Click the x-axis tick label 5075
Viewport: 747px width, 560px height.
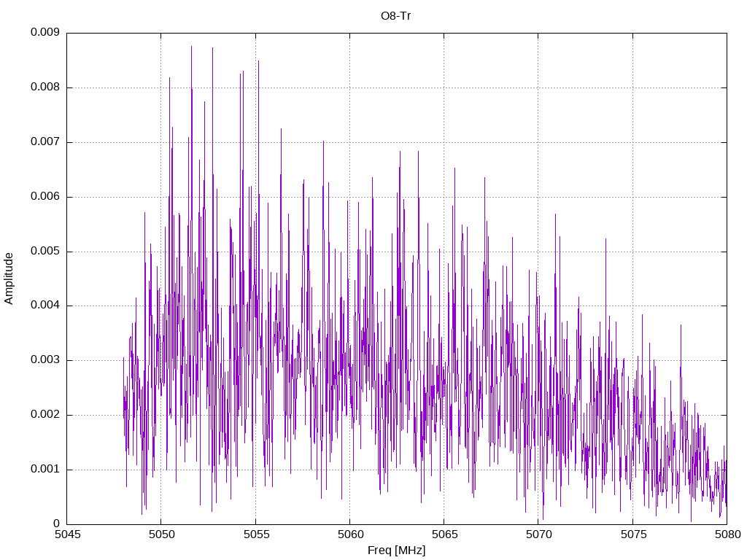point(633,534)
